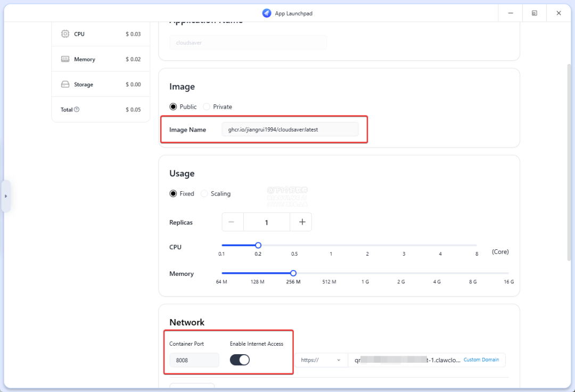The height and width of the screenshot is (392, 575).
Task: Click the Memory icon in price panel
Action: coord(65,59)
